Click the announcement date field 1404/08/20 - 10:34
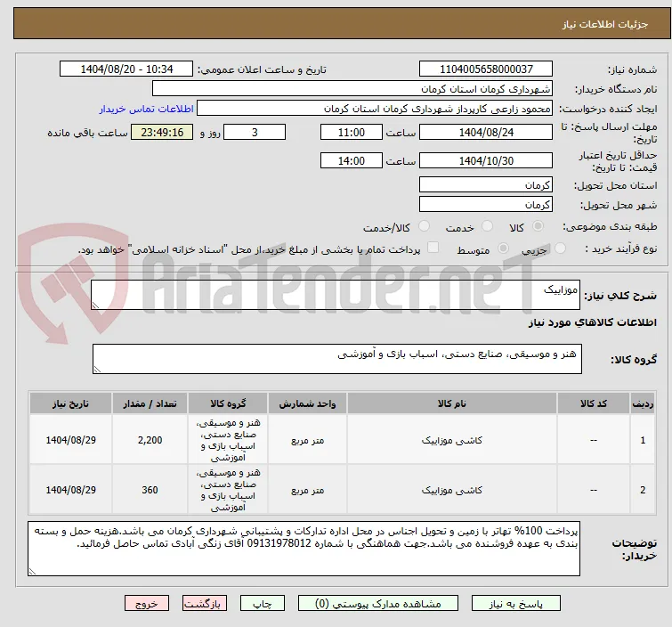Screen dimensions: 672x627 tap(126, 69)
